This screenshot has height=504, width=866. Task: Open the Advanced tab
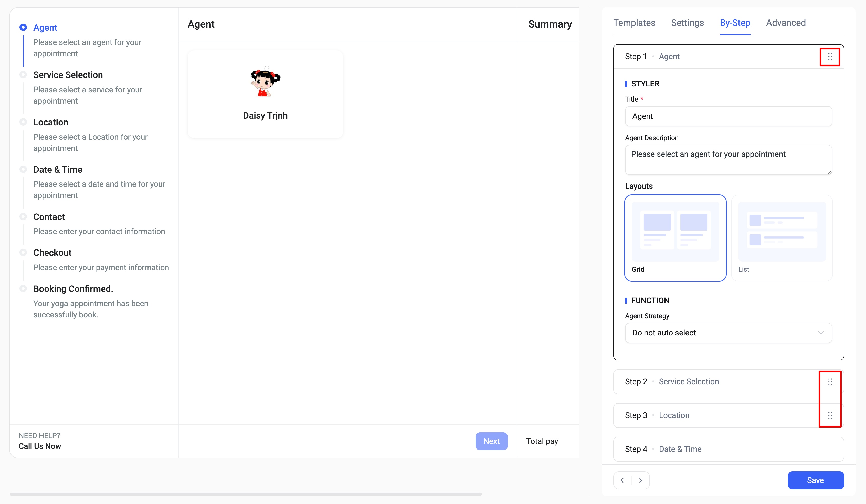click(x=786, y=23)
